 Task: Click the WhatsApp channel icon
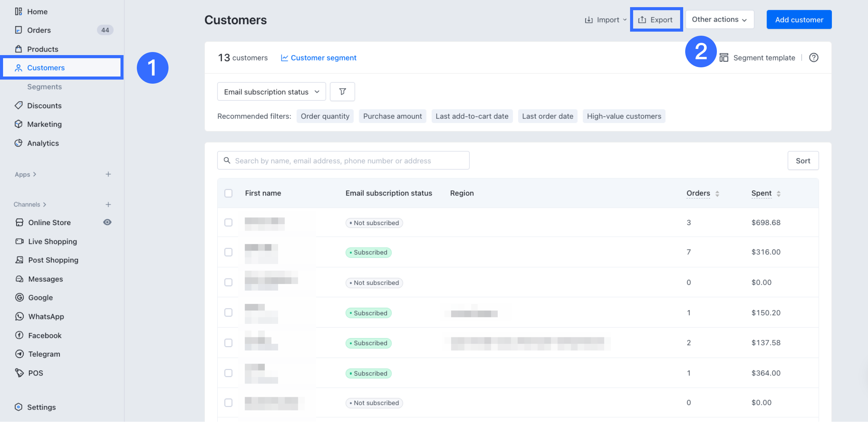pyautogui.click(x=19, y=317)
